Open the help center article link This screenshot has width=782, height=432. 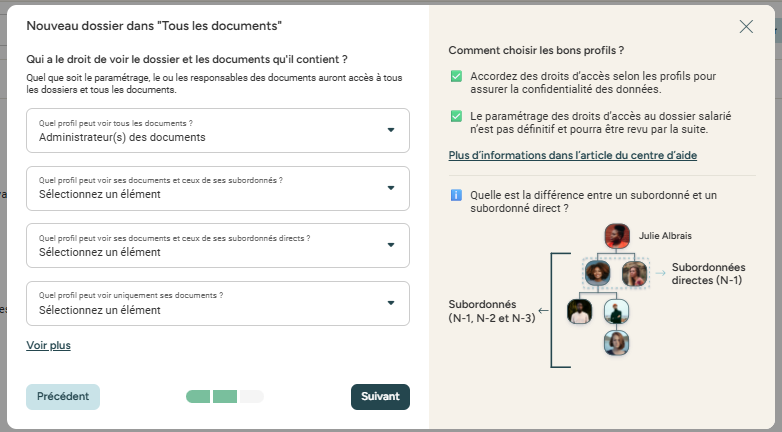pos(573,156)
